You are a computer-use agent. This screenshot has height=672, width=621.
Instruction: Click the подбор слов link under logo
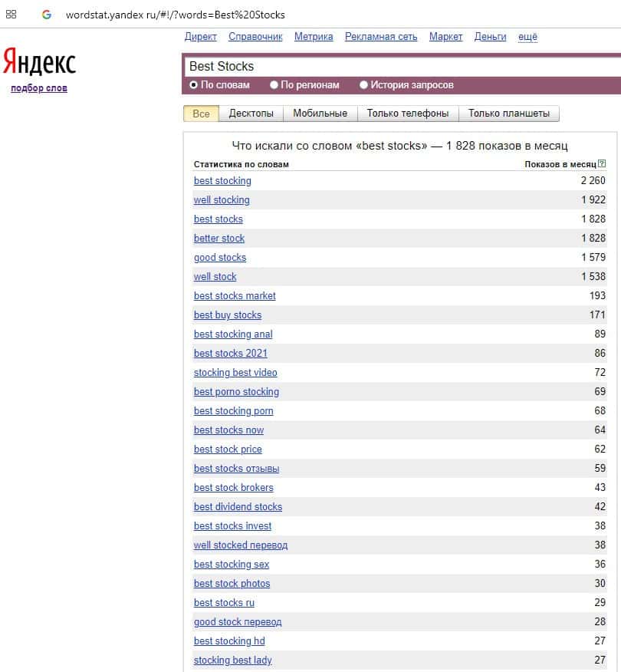point(39,88)
